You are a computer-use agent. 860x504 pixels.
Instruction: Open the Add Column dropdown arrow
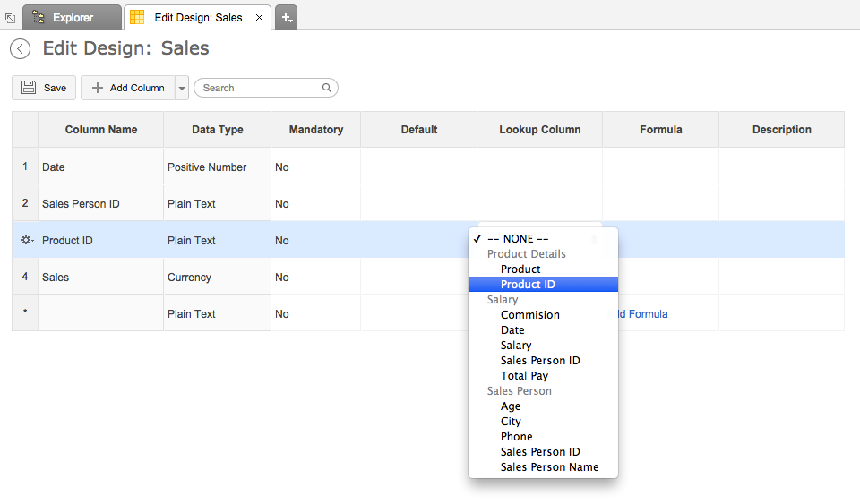(182, 88)
